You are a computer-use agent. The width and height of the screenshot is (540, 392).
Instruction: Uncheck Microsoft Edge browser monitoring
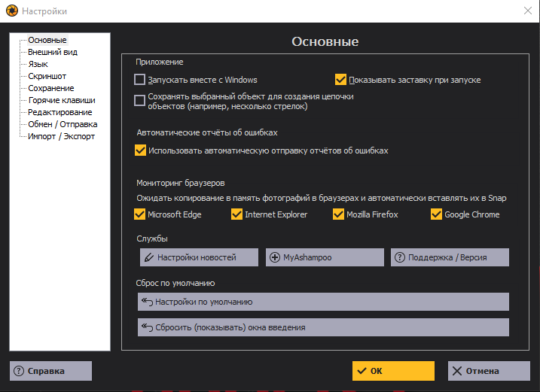click(x=139, y=214)
